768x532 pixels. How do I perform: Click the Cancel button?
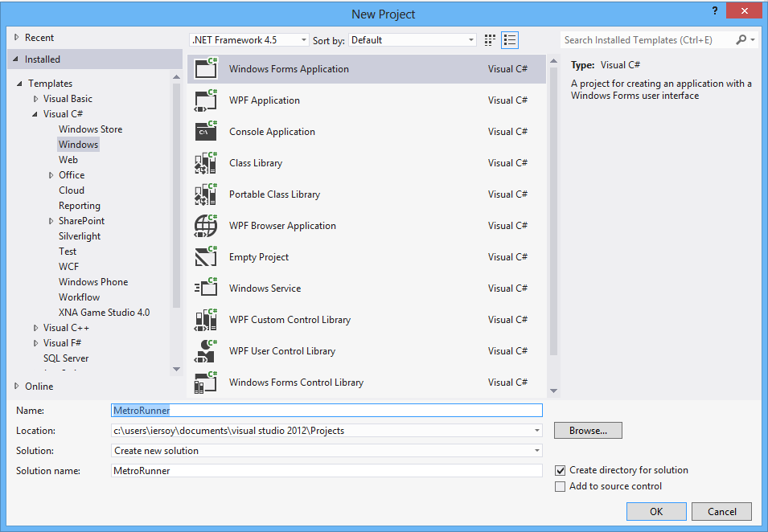[x=722, y=511]
